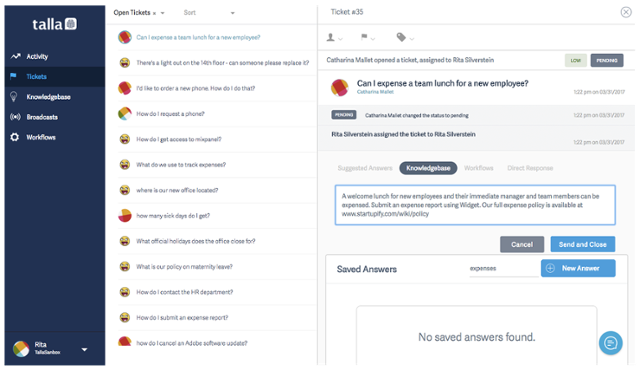Open ticket 'What do we use to track expenses?'
This screenshot has width=640, height=371.
coord(181,165)
